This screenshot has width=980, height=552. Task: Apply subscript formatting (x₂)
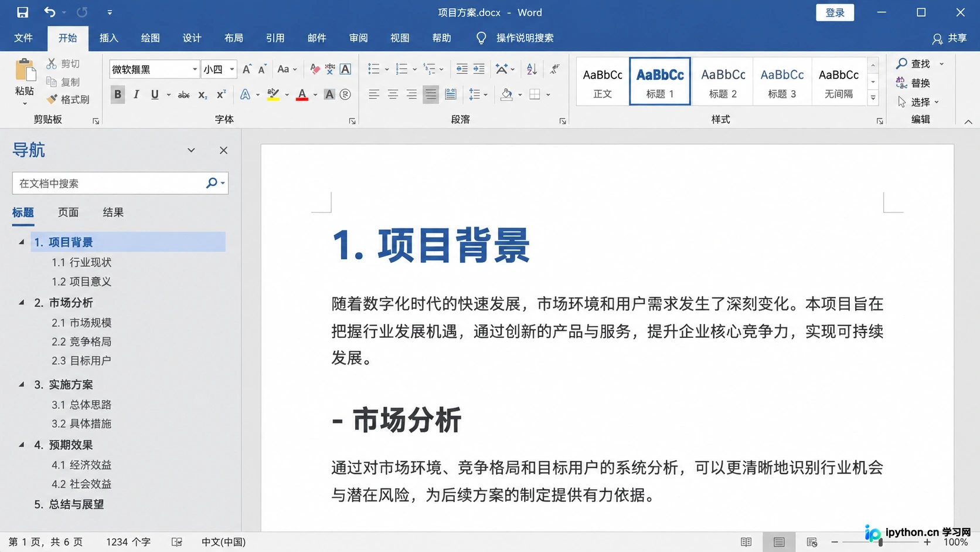pos(202,94)
